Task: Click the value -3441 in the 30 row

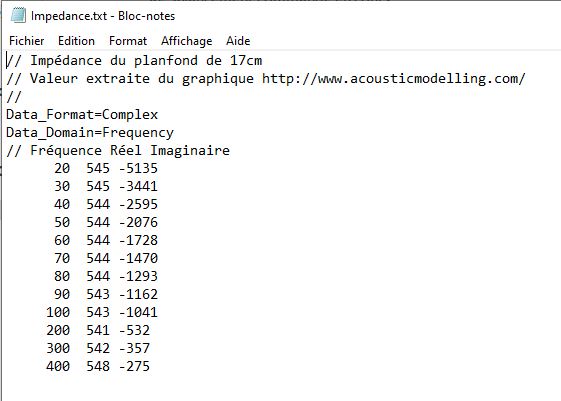Action: (138, 186)
